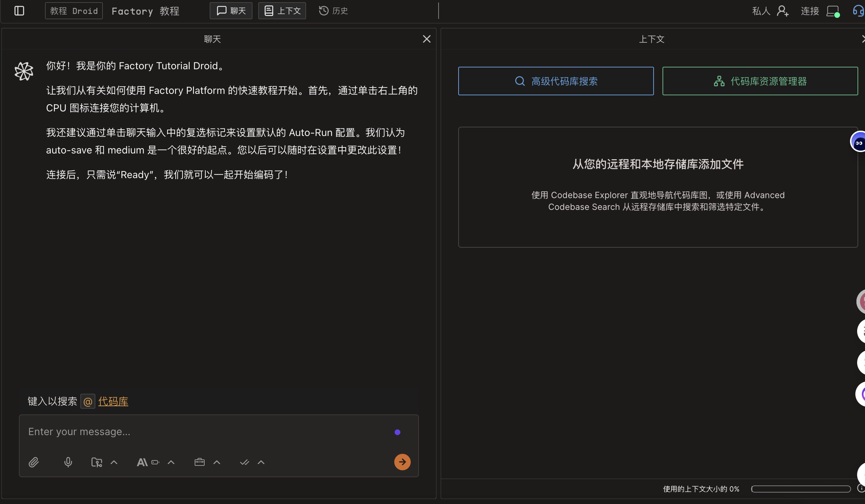Start voice input with the microphone icon

point(68,462)
